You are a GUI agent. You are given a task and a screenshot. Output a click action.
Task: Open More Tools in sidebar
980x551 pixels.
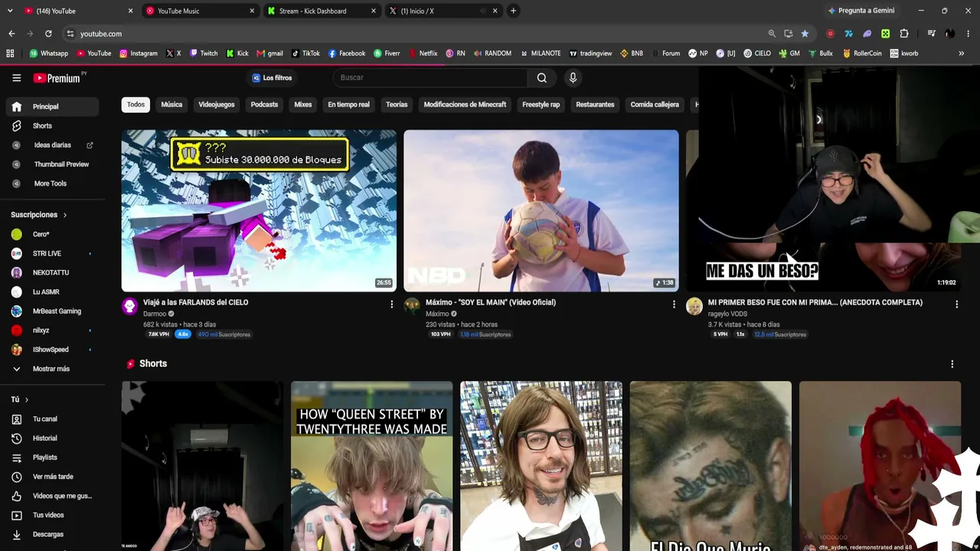(51, 184)
